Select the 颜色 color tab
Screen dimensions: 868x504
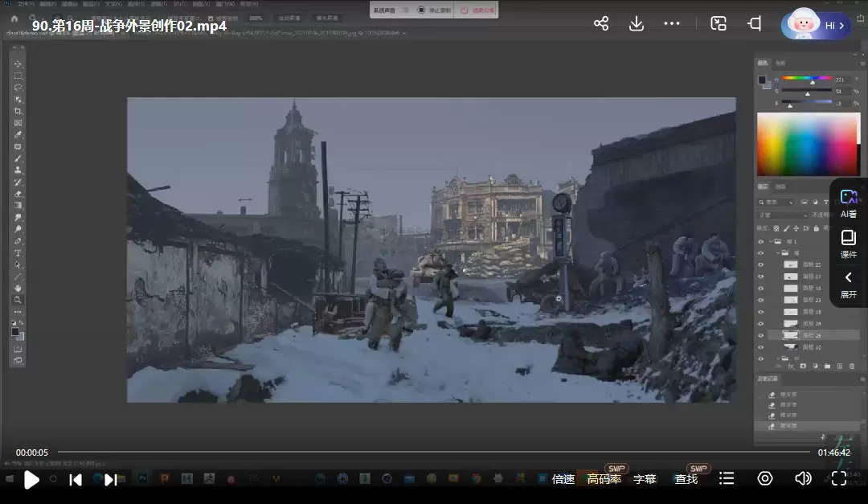coord(763,64)
